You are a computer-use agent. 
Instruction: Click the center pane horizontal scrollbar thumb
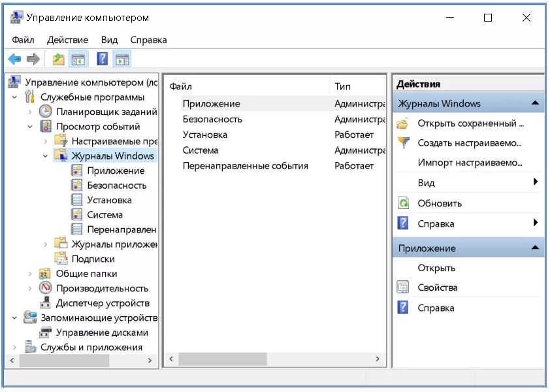pos(222,359)
